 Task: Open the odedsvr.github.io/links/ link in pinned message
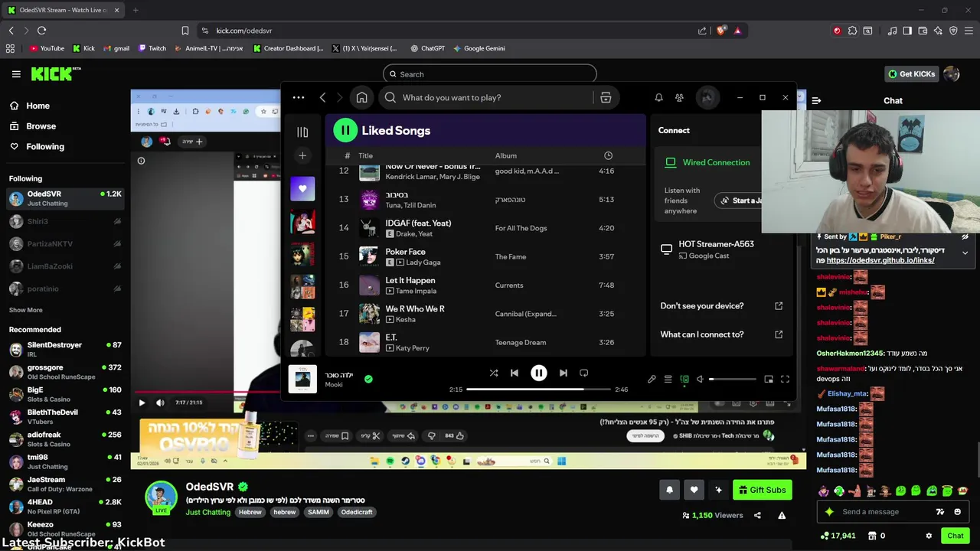point(880,260)
